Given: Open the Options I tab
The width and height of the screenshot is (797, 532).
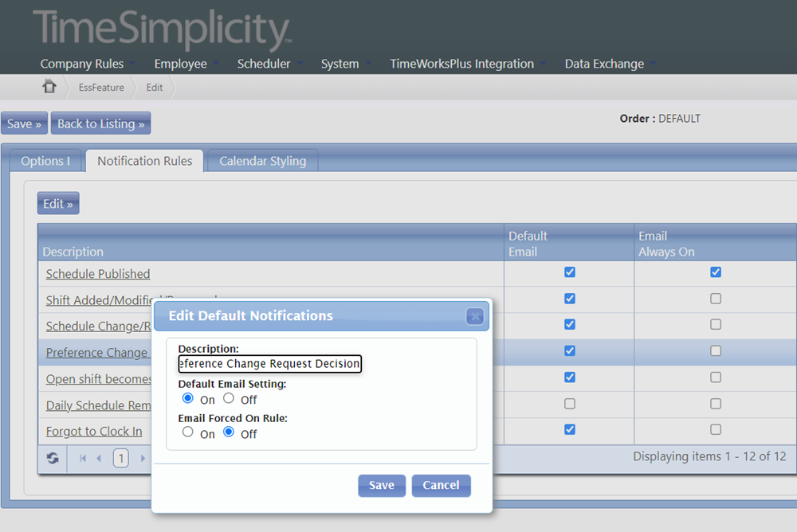Looking at the screenshot, I should pyautogui.click(x=45, y=161).
